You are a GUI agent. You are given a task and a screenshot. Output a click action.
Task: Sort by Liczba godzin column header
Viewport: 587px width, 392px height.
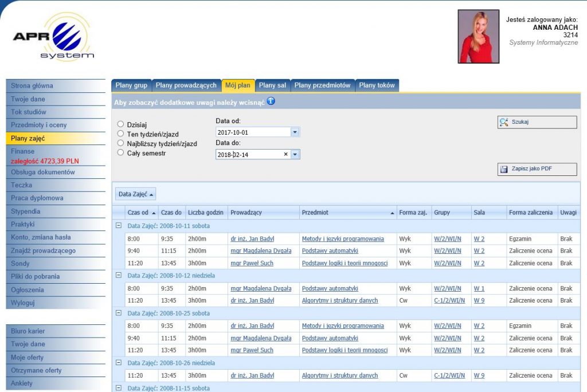[x=206, y=212]
